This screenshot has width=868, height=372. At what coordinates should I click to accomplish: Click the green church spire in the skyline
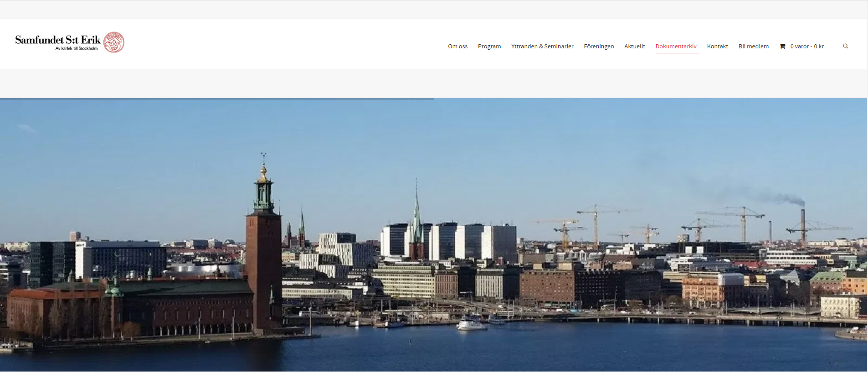pyautogui.click(x=416, y=214)
